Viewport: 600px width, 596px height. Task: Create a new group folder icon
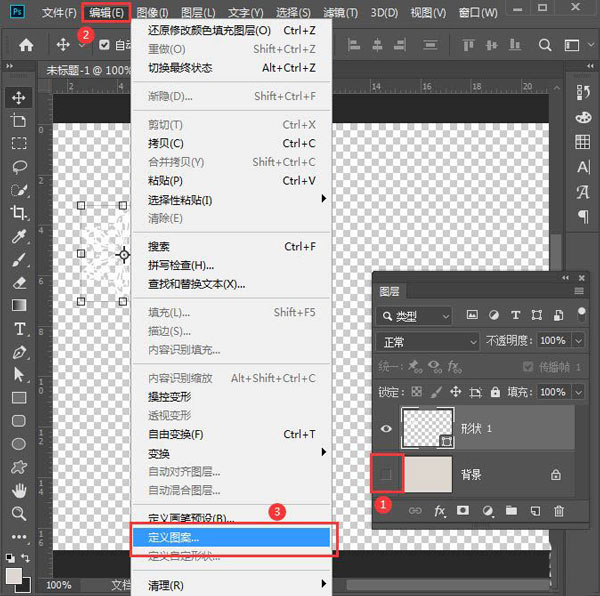(x=511, y=510)
